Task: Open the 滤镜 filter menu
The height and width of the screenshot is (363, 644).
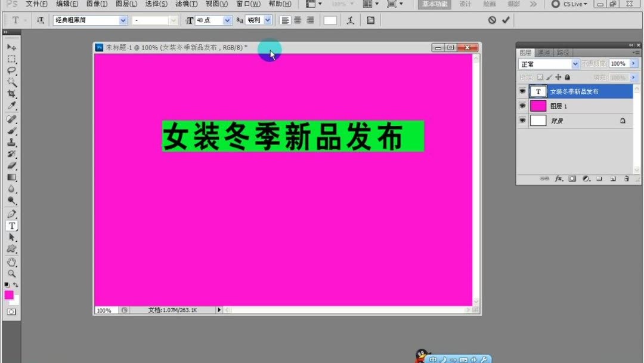Action: (186, 4)
